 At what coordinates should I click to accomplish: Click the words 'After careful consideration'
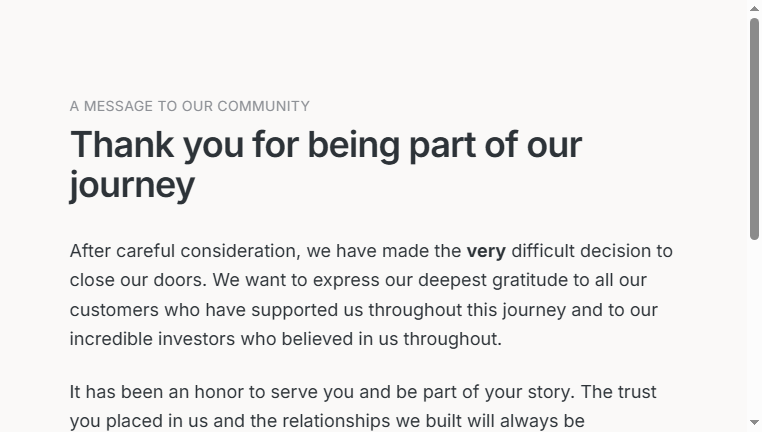click(183, 251)
